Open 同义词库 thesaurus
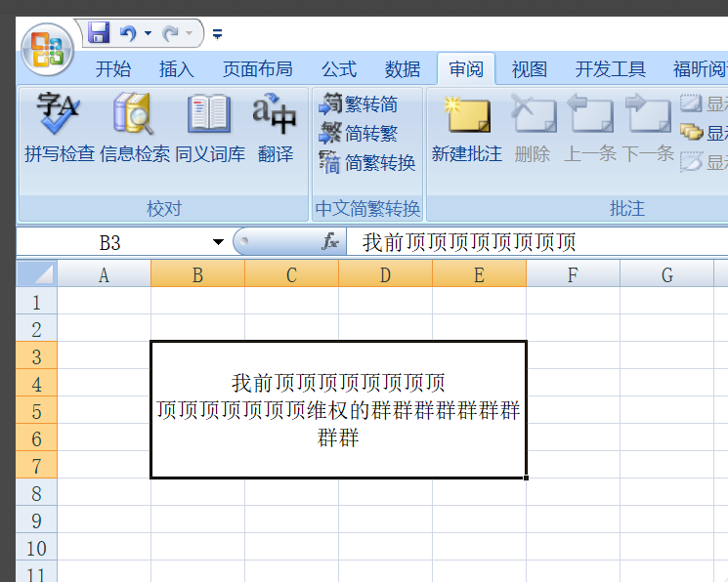728x582 pixels. tap(210, 128)
